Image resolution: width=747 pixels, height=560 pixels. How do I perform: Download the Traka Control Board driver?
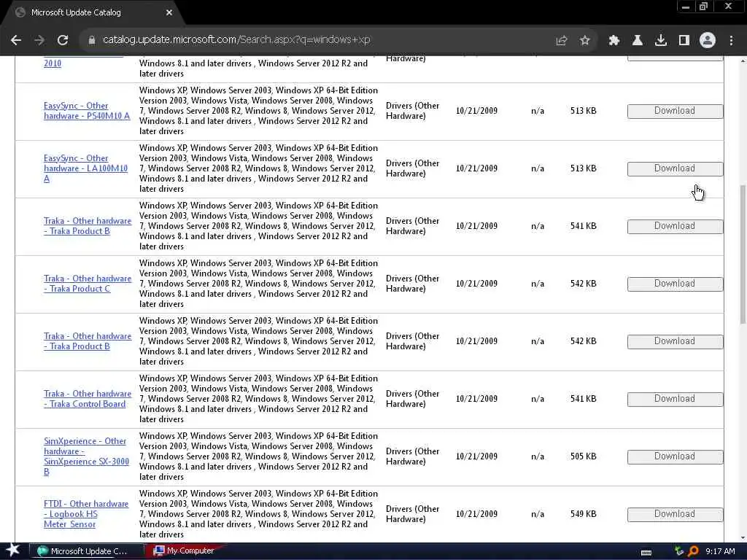pos(675,399)
